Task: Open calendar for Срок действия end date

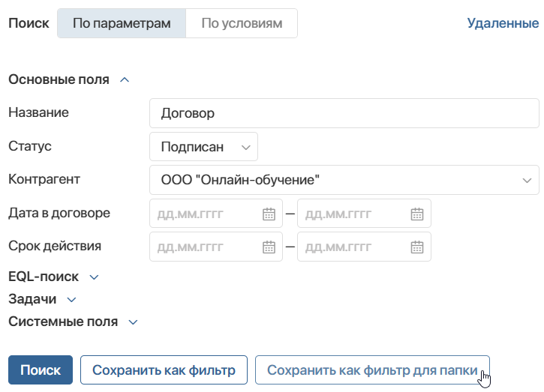Action: pyautogui.click(x=417, y=247)
